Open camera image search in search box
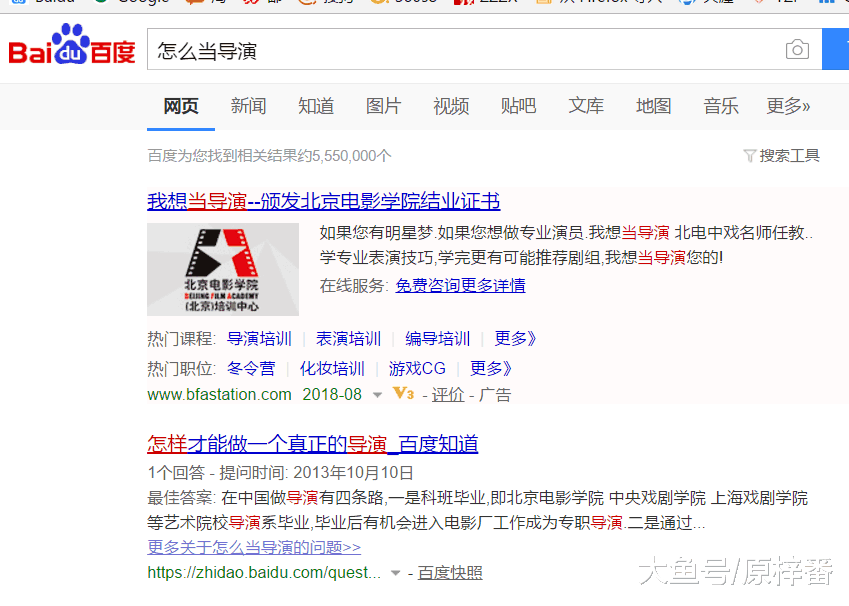Viewport: 849px width, 606px height. pyautogui.click(x=796, y=50)
